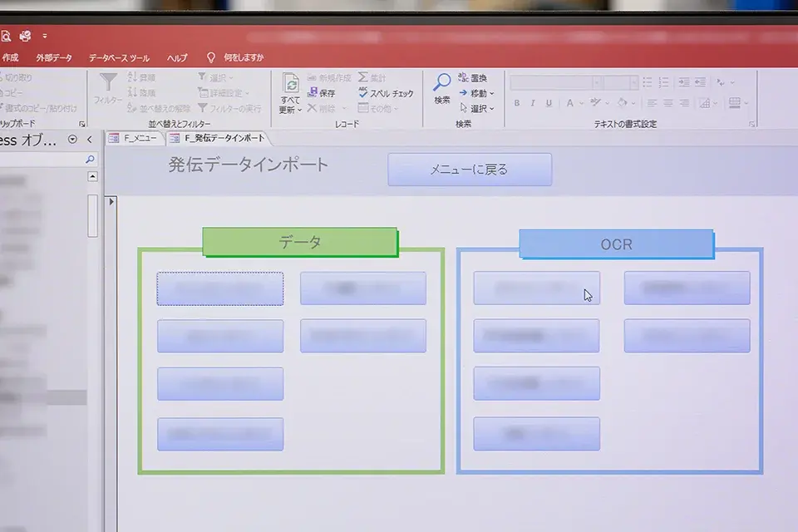Screen dimensions: 798x532
Task: Click the 検索 magnifier icon in ribbon
Action: [x=442, y=83]
